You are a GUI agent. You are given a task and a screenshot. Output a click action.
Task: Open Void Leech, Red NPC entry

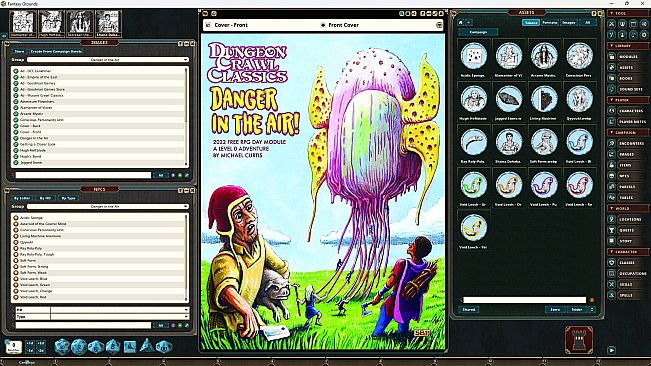(x=99, y=297)
